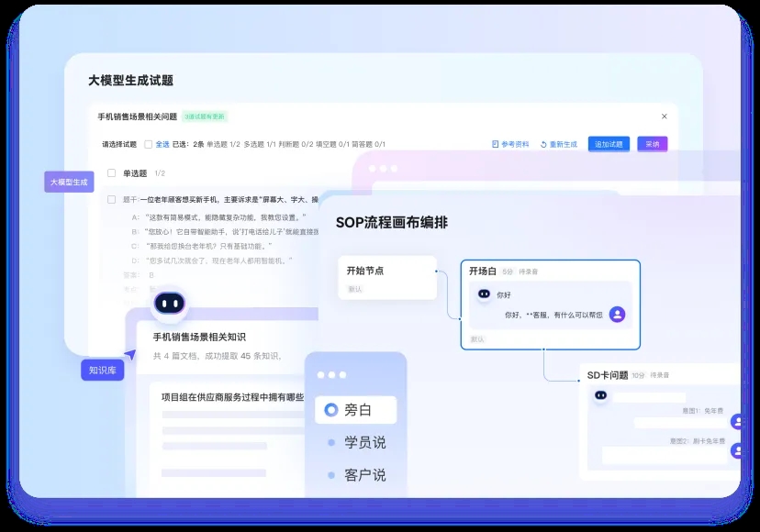
Task: Click the robot icon in 开场白 node
Action: (484, 294)
